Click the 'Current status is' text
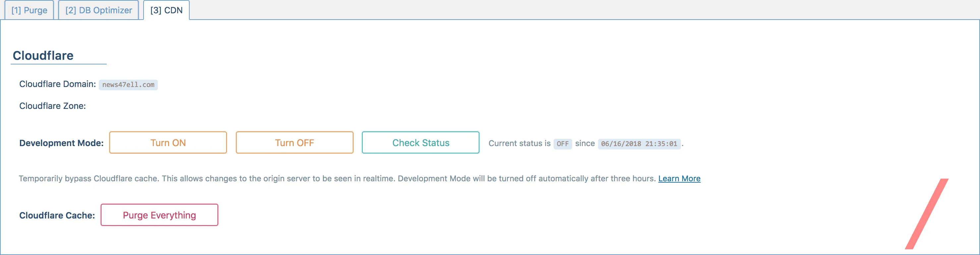The width and height of the screenshot is (980, 255). [x=519, y=143]
